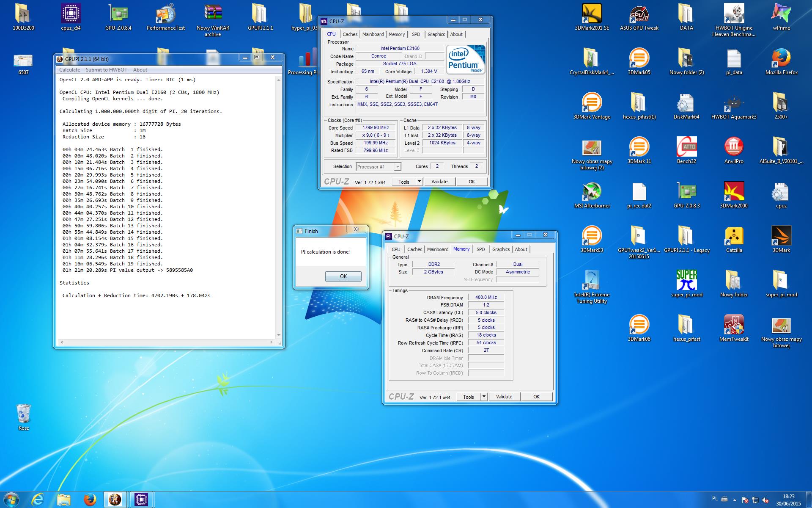Image resolution: width=812 pixels, height=508 pixels.
Task: Expand the Processor #1 selection dropdown
Action: point(398,167)
